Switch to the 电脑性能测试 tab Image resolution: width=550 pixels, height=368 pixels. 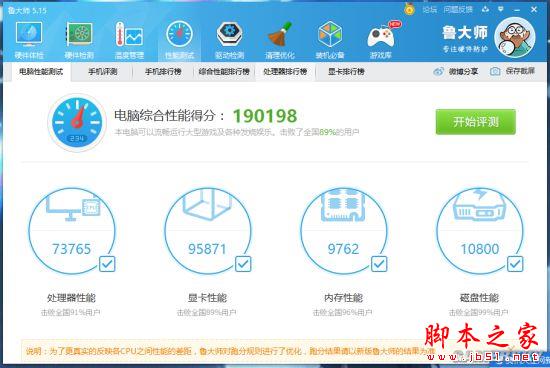(x=41, y=72)
